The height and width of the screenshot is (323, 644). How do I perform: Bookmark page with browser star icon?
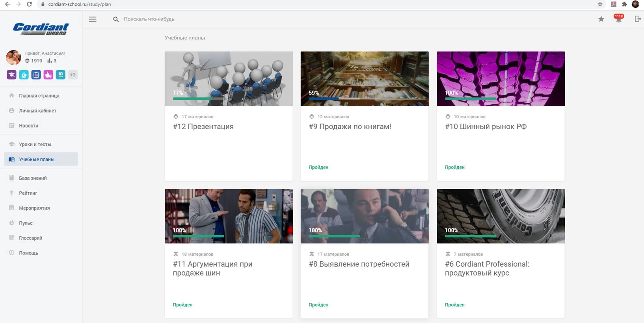(600, 4)
